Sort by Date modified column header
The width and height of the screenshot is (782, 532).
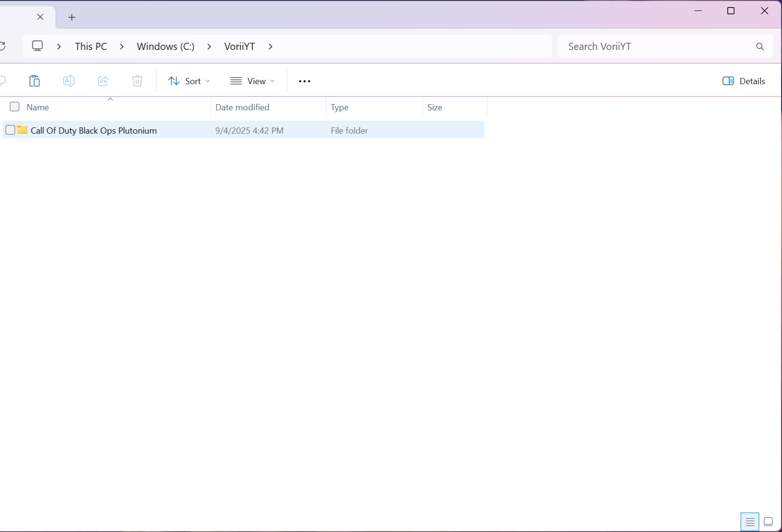tap(242, 107)
